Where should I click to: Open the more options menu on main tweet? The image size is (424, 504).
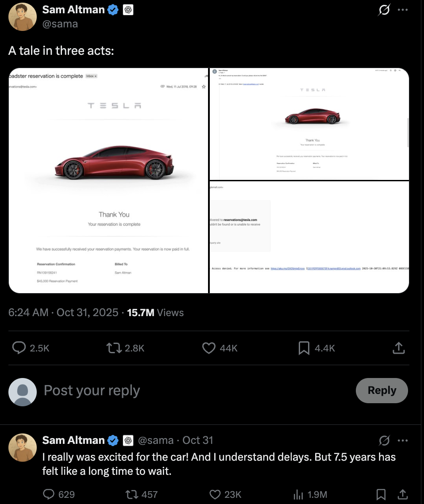[x=402, y=10]
